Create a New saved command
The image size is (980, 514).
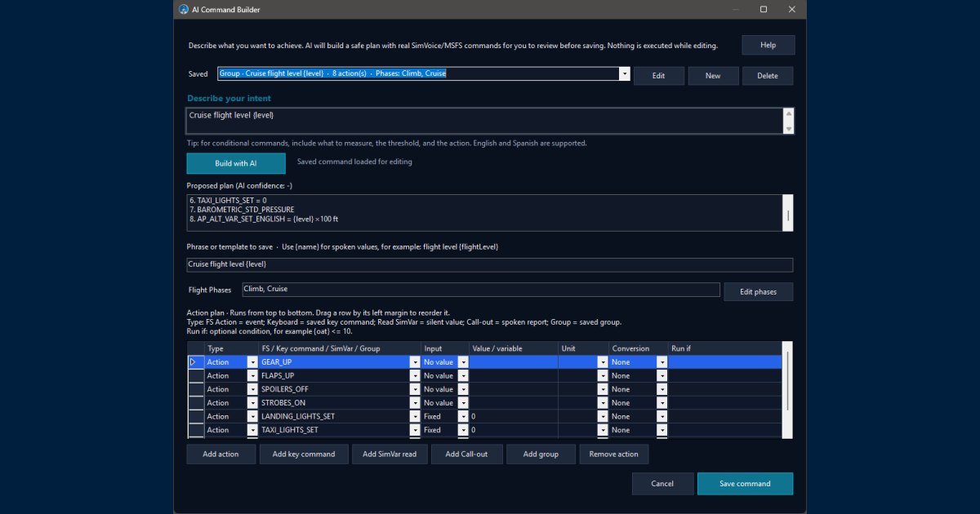[713, 76]
